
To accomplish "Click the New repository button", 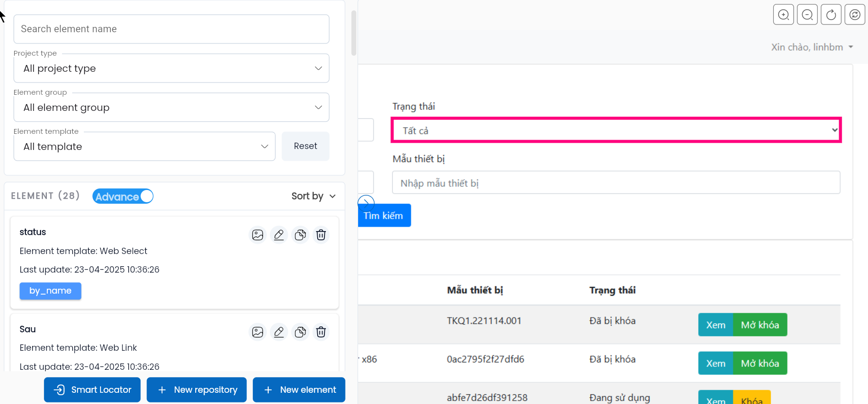I will pyautogui.click(x=197, y=390).
